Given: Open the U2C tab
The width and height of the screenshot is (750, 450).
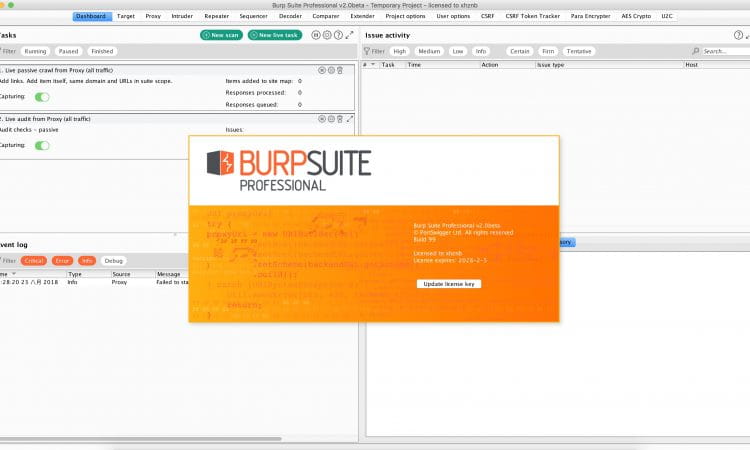Looking at the screenshot, I should point(667,16).
